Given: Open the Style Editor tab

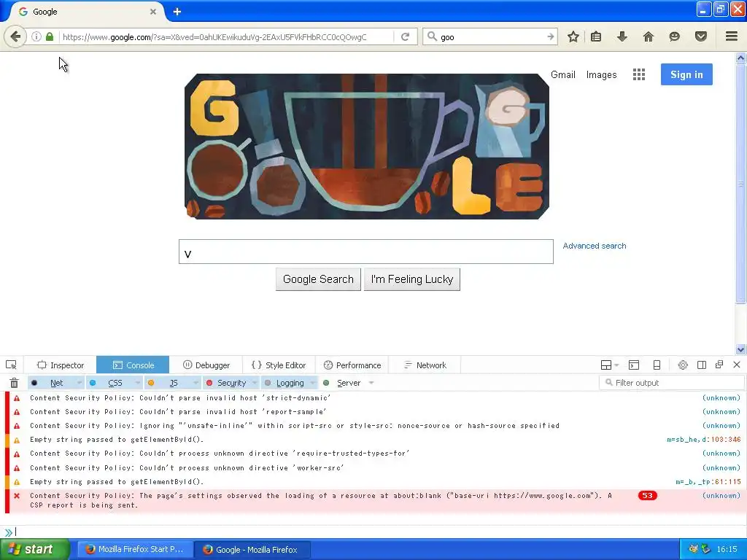Looking at the screenshot, I should pyautogui.click(x=279, y=365).
